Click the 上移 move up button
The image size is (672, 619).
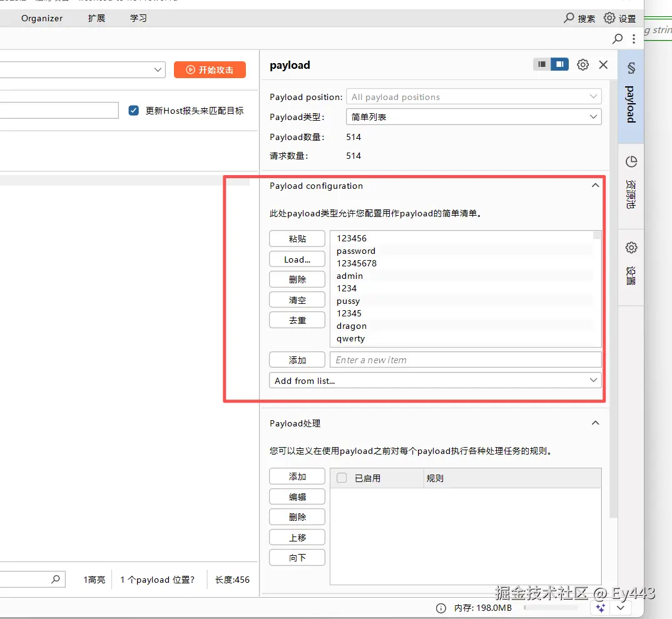297,537
